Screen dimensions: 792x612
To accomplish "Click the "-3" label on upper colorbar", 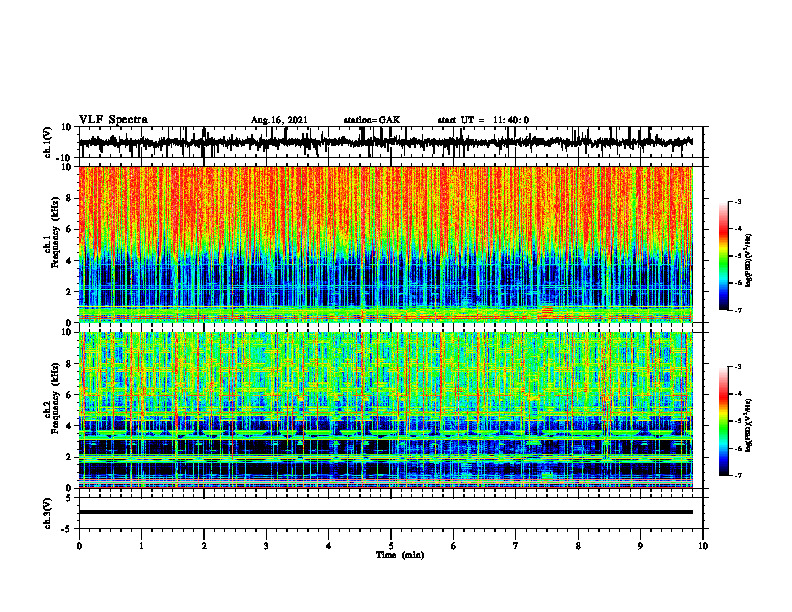I will pos(738,201).
